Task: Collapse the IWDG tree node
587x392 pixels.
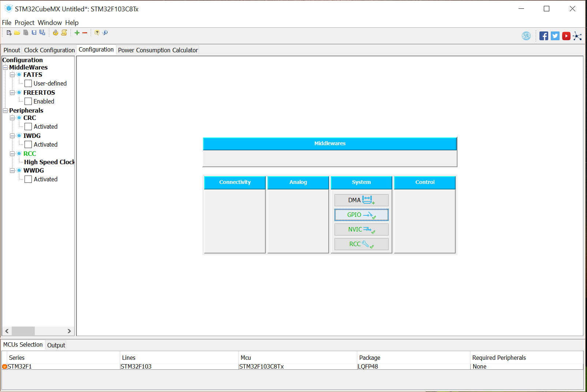Action: [x=12, y=136]
